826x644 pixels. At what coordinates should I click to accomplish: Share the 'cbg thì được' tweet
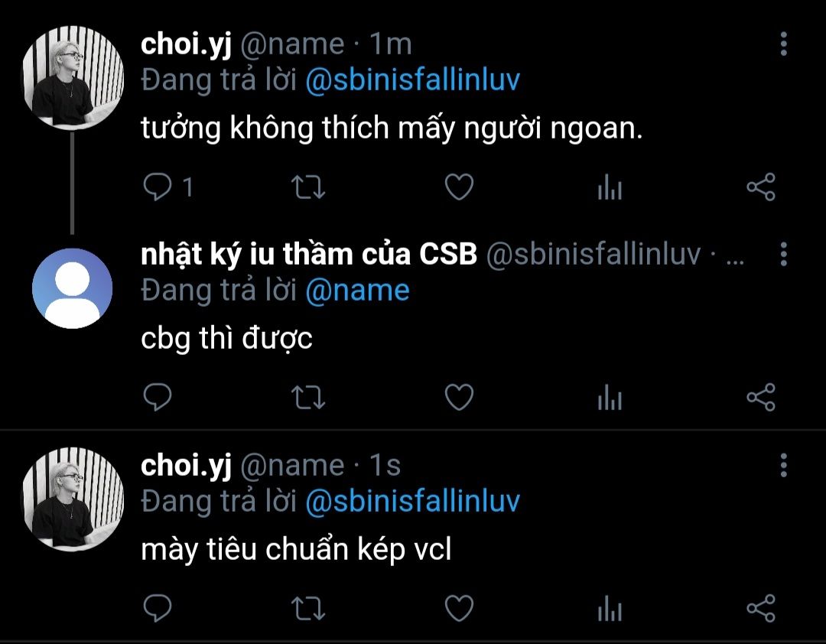point(761,397)
